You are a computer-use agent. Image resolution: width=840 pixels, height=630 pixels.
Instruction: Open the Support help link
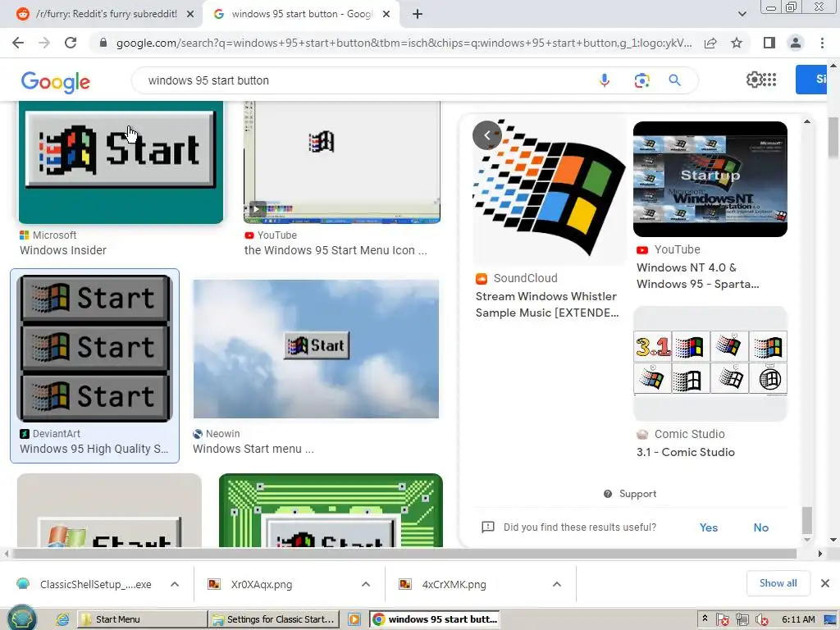[630, 494]
